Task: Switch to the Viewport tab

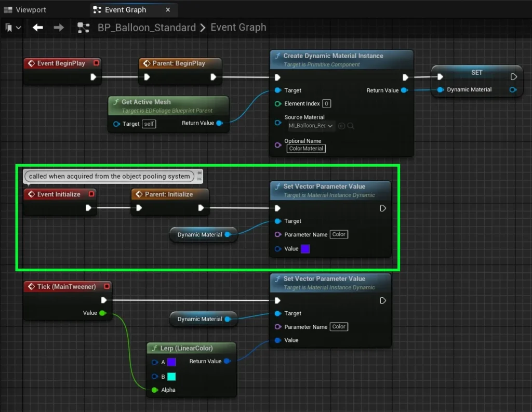Action: point(25,10)
